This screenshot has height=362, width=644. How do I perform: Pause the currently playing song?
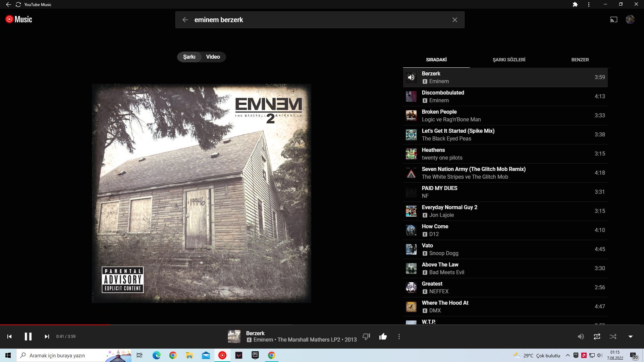28,337
